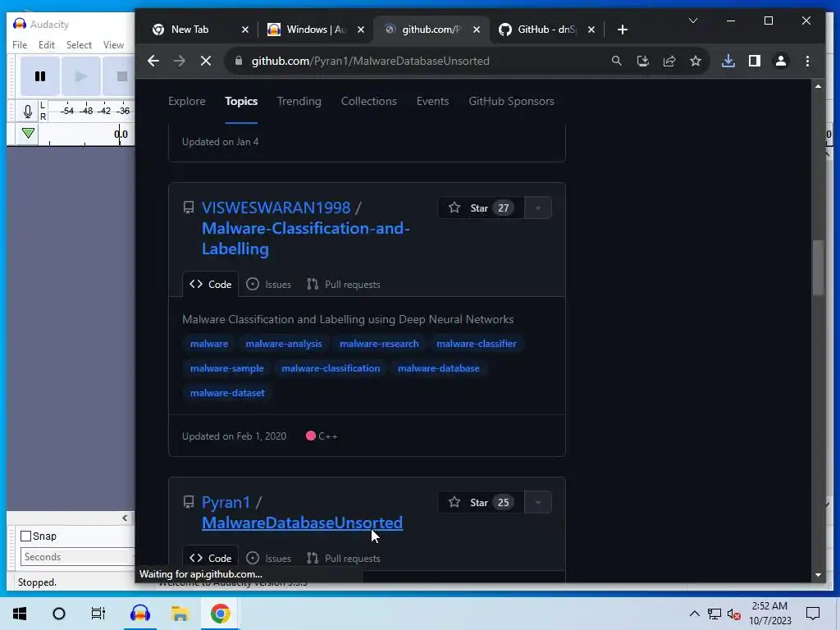This screenshot has height=630, width=840.
Task: Go forward with the browser forward arrow
Action: pyautogui.click(x=180, y=61)
